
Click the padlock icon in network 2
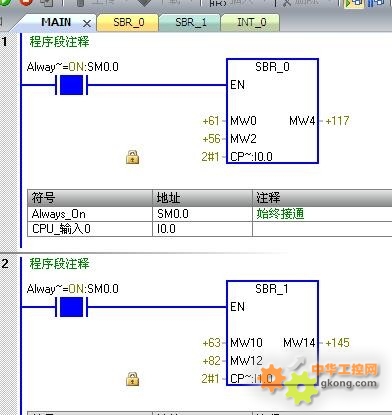(x=132, y=379)
